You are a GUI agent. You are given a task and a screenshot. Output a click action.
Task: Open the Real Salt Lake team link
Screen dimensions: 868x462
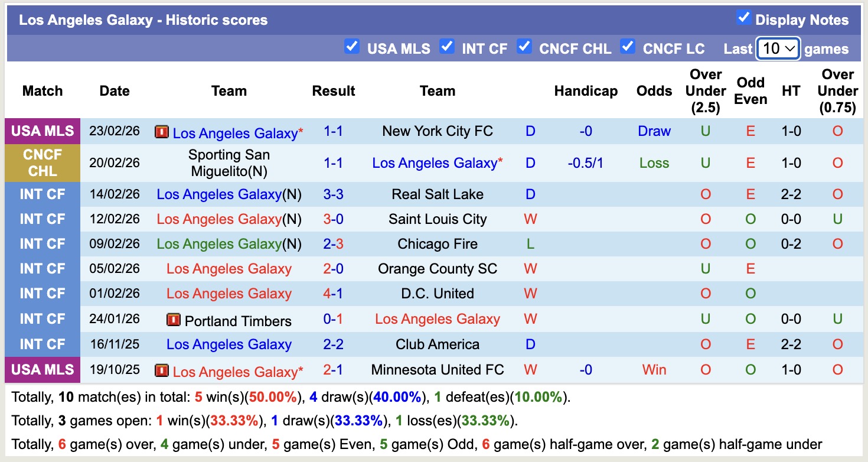pyautogui.click(x=437, y=194)
